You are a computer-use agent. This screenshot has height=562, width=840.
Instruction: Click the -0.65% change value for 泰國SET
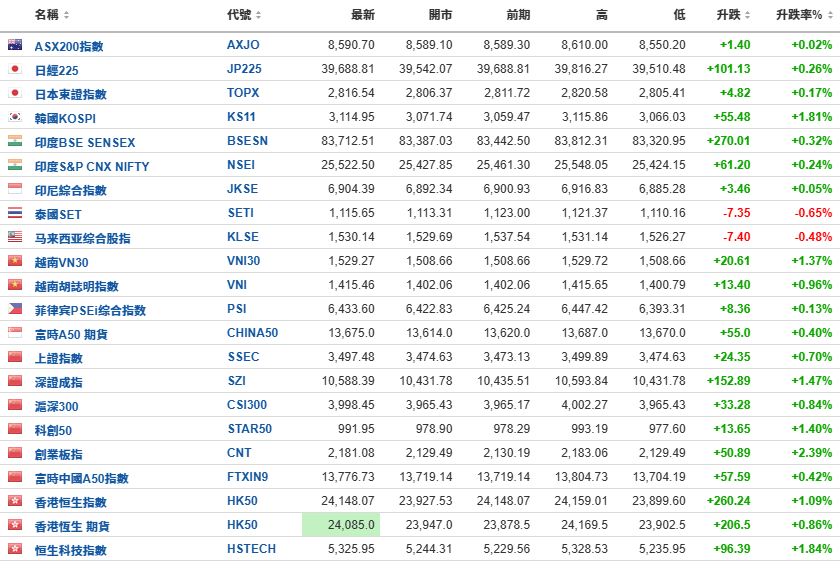(813, 213)
